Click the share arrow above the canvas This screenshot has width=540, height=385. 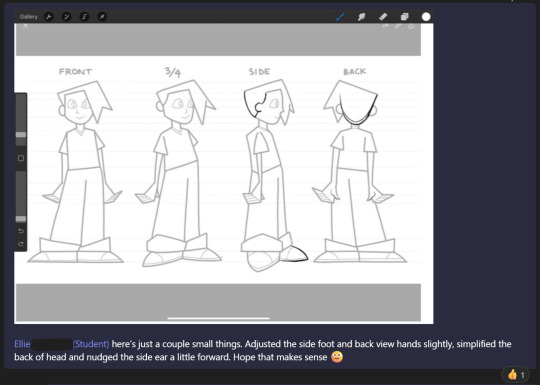point(385,26)
